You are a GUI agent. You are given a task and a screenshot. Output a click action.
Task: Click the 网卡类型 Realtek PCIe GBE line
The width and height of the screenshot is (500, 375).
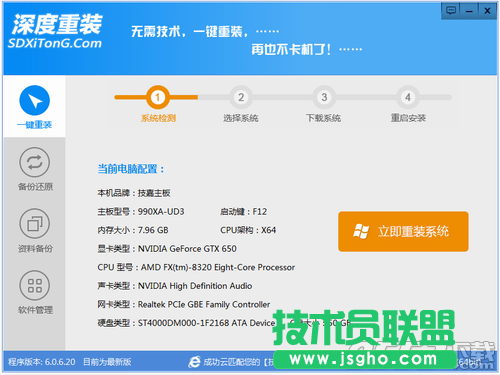pos(184,304)
